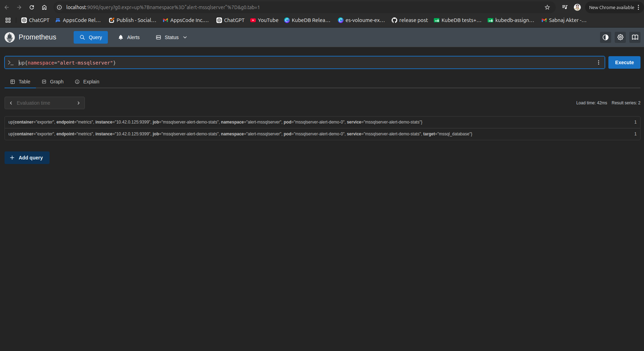The width and height of the screenshot is (644, 351).
Task: Click the Load time: 42ms text
Action: 591,103
